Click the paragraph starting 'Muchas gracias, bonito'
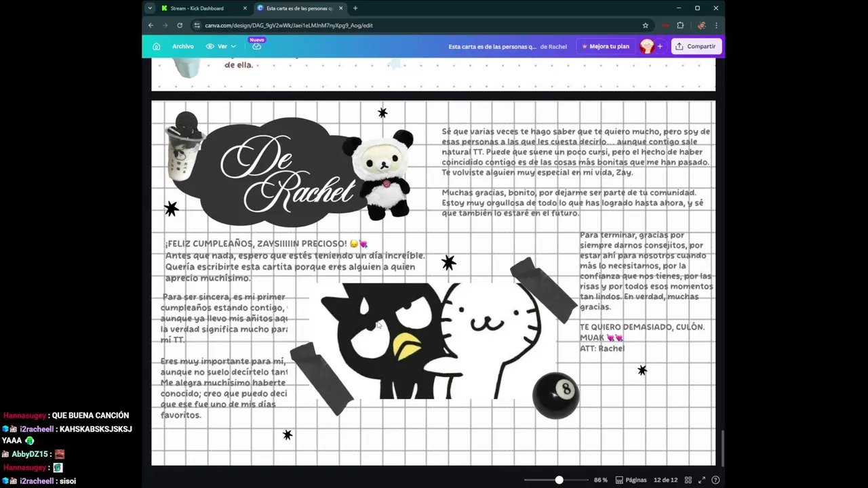 point(572,203)
